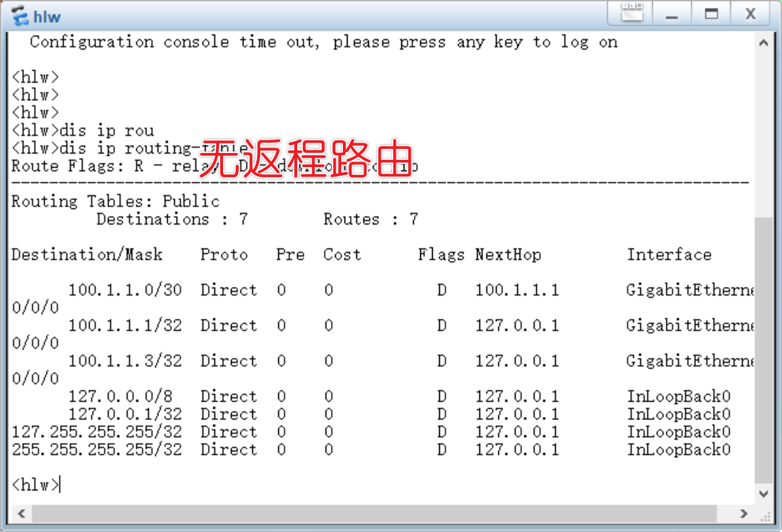Maximize the hlw console window
This screenshot has width=782, height=532.
[712, 13]
